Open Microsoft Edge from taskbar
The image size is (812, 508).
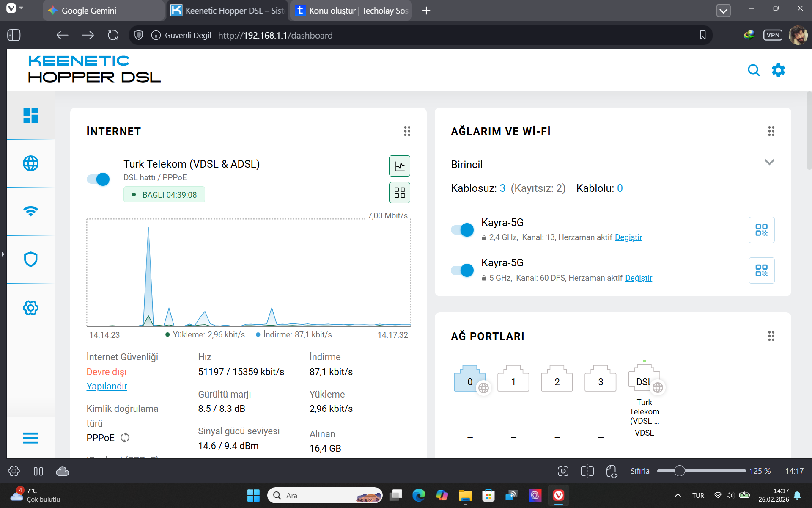click(x=419, y=495)
